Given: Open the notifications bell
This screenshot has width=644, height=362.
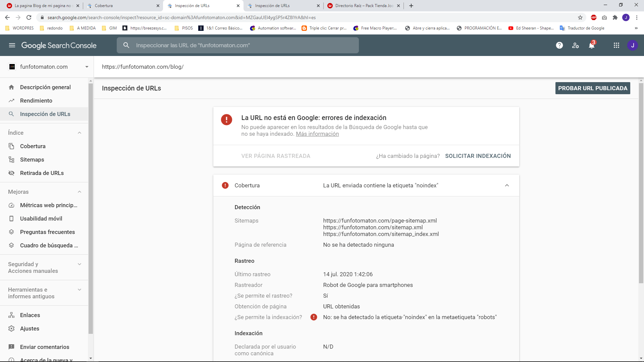Looking at the screenshot, I should pos(592,45).
